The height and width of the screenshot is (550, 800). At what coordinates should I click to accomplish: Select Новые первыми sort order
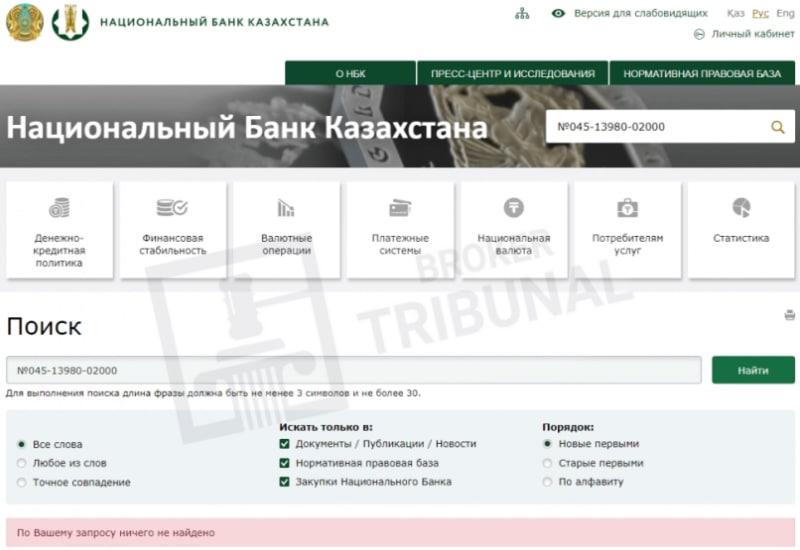547,444
